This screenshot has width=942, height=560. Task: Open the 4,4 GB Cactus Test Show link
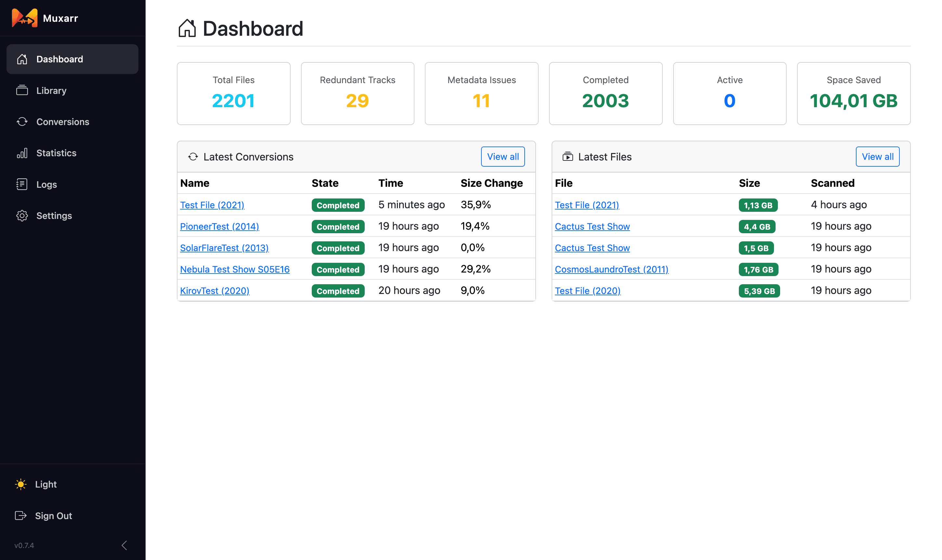(592, 226)
